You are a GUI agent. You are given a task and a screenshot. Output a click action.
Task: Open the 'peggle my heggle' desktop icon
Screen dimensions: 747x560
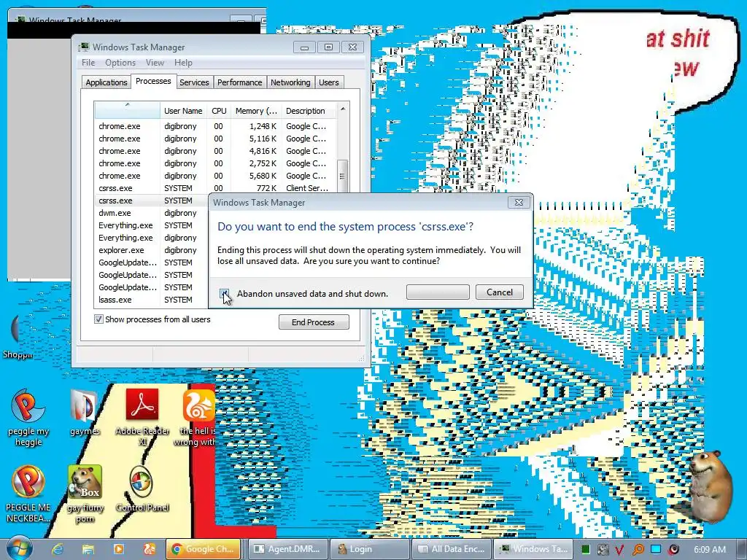coord(28,418)
